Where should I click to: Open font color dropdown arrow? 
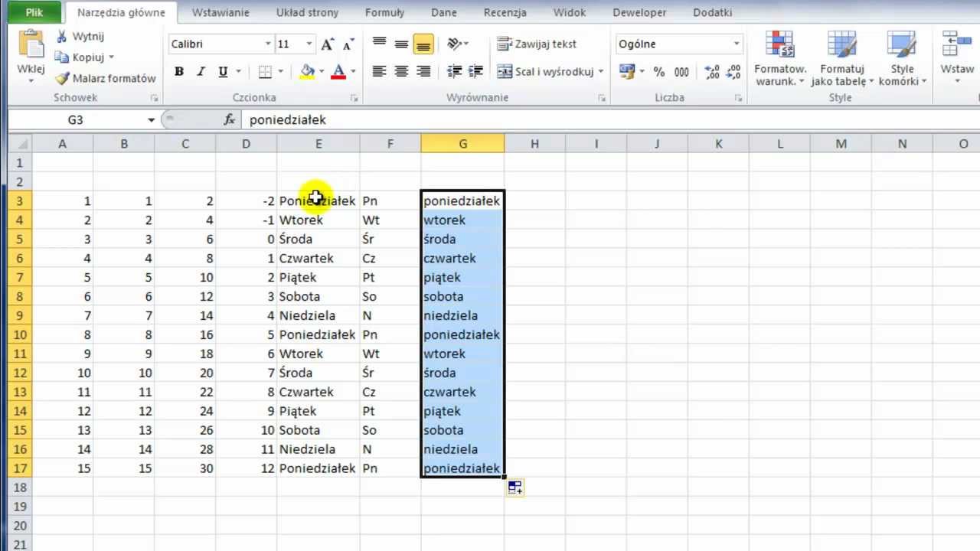(x=353, y=71)
